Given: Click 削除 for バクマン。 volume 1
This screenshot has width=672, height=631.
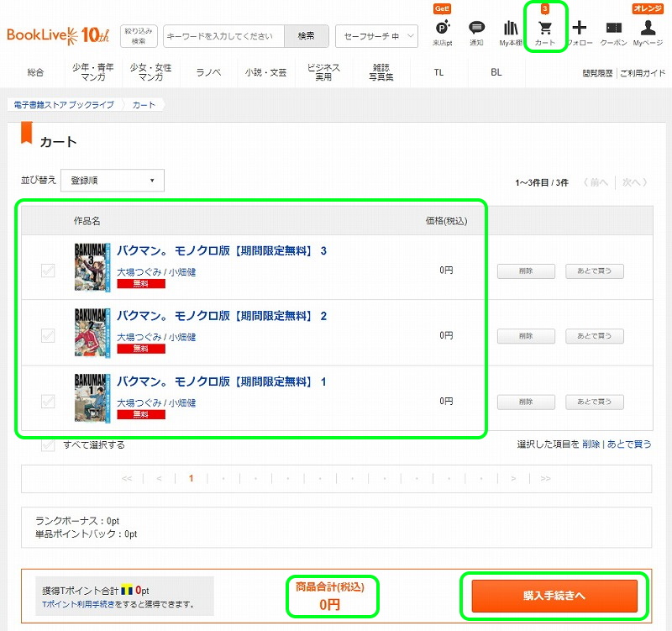Looking at the screenshot, I should pos(526,402).
